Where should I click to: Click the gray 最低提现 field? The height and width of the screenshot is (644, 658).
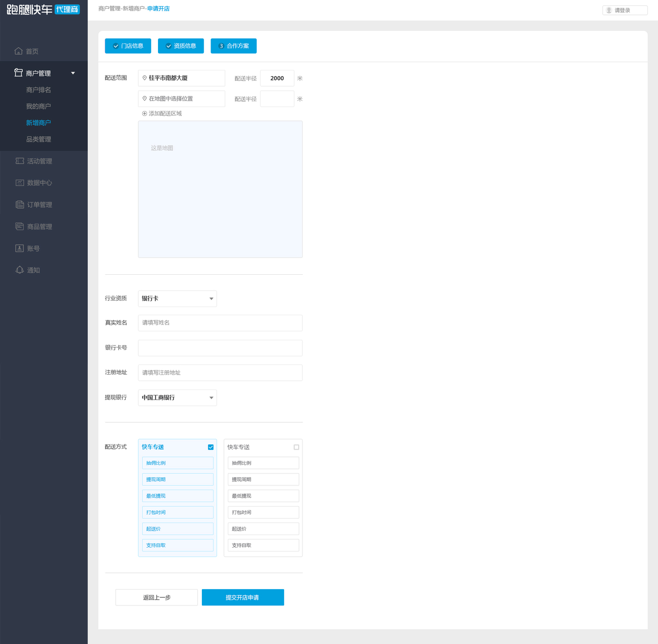coord(263,496)
